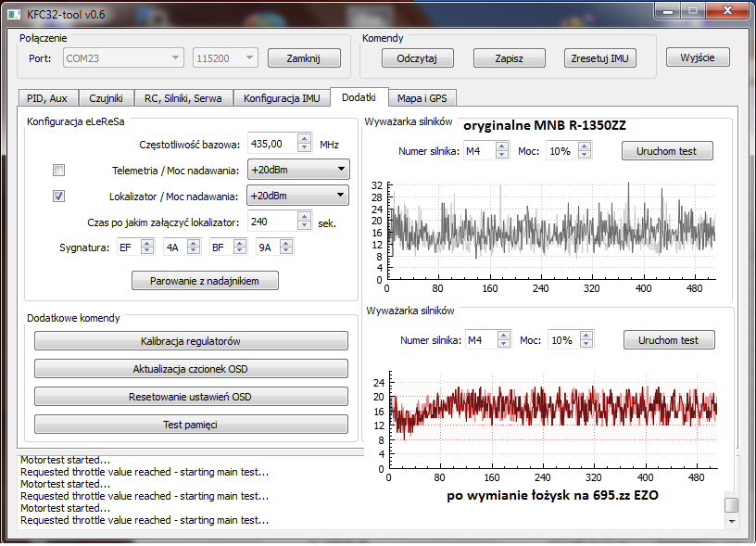Start Kalibracja regulatorów command
756x546 pixels.
pos(191,341)
